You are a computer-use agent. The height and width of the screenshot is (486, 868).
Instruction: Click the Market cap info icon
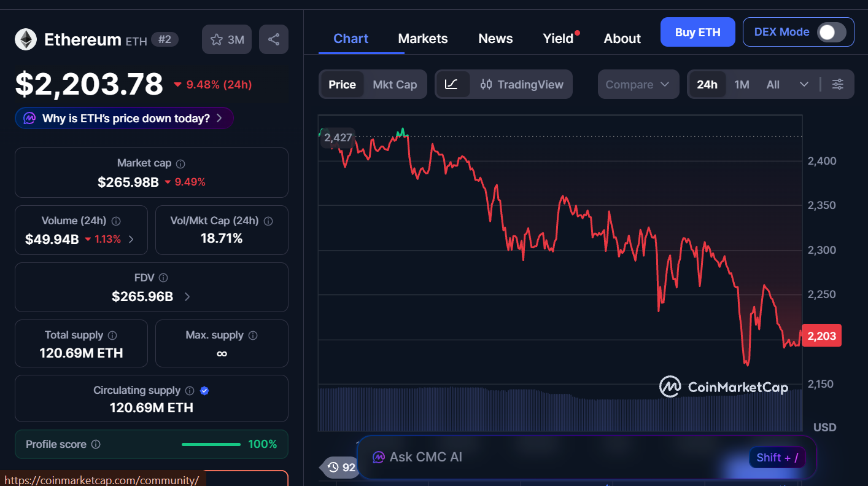tap(179, 163)
